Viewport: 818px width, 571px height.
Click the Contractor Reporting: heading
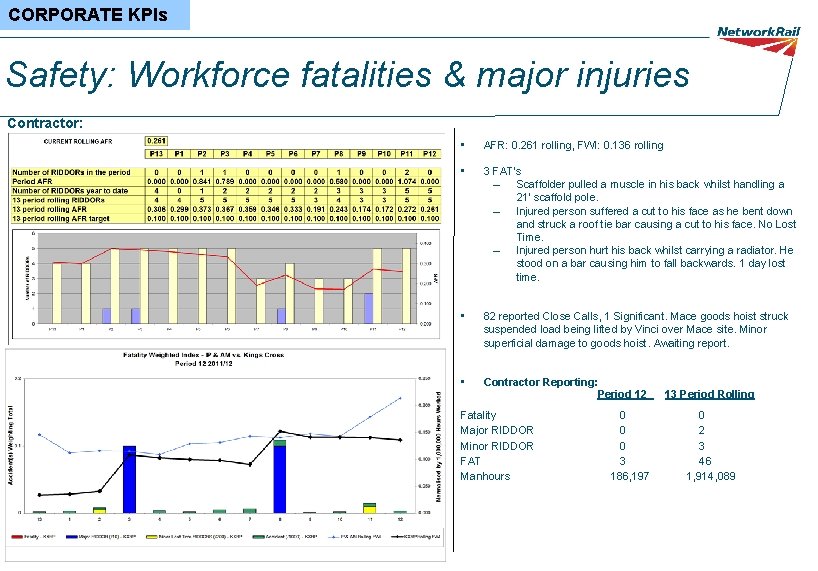[540, 382]
